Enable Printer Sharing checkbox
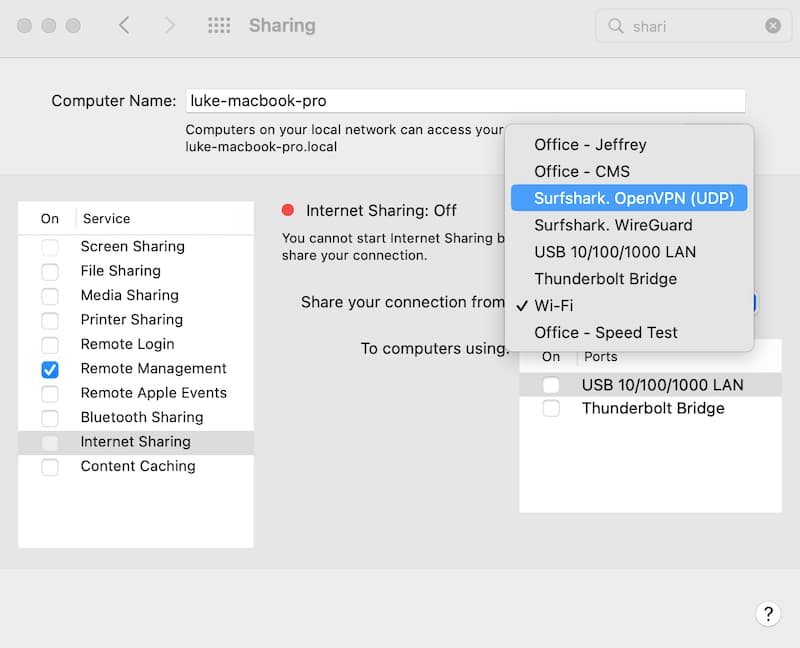800x648 pixels. [x=50, y=320]
